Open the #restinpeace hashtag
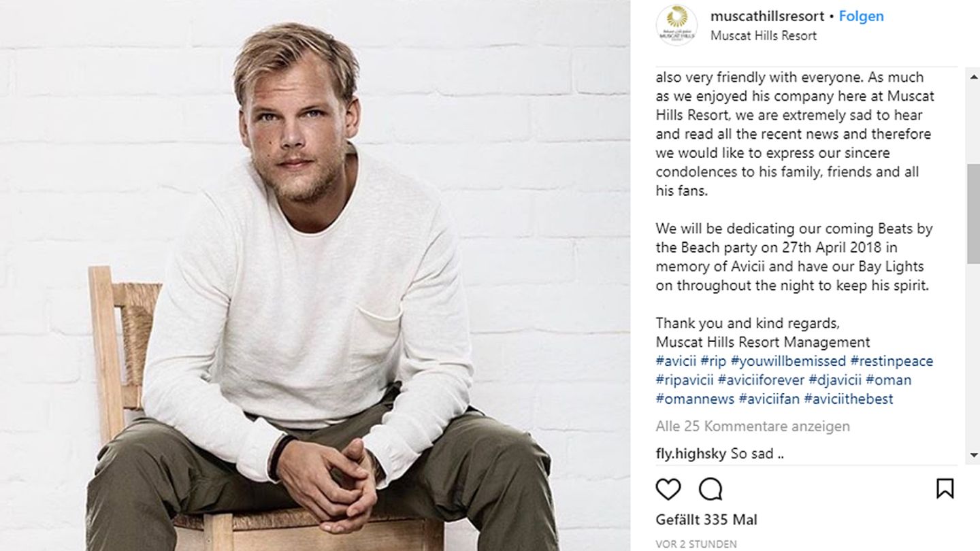The image size is (980, 551). (x=892, y=361)
